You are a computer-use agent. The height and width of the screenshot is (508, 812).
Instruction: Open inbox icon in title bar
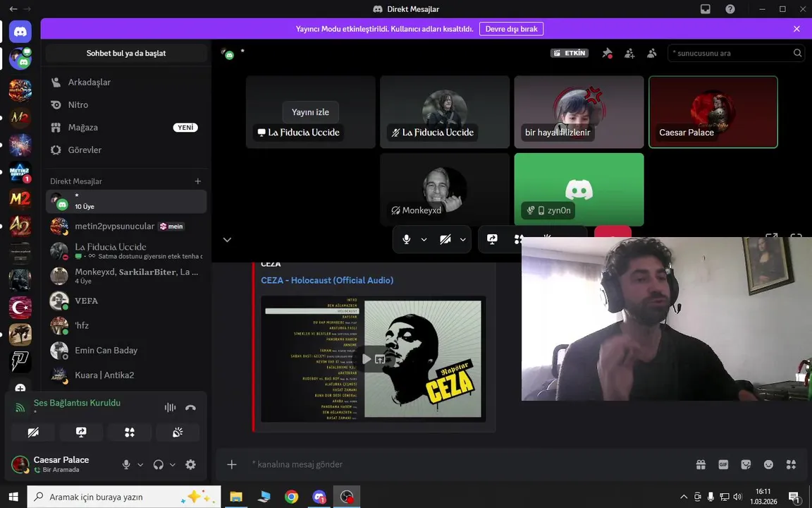[x=706, y=8]
